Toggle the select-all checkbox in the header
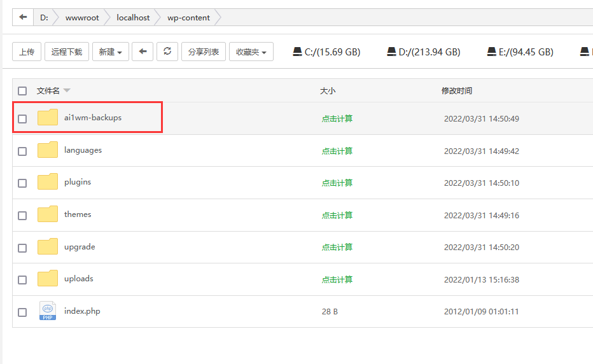This screenshot has width=593, height=364. point(22,91)
